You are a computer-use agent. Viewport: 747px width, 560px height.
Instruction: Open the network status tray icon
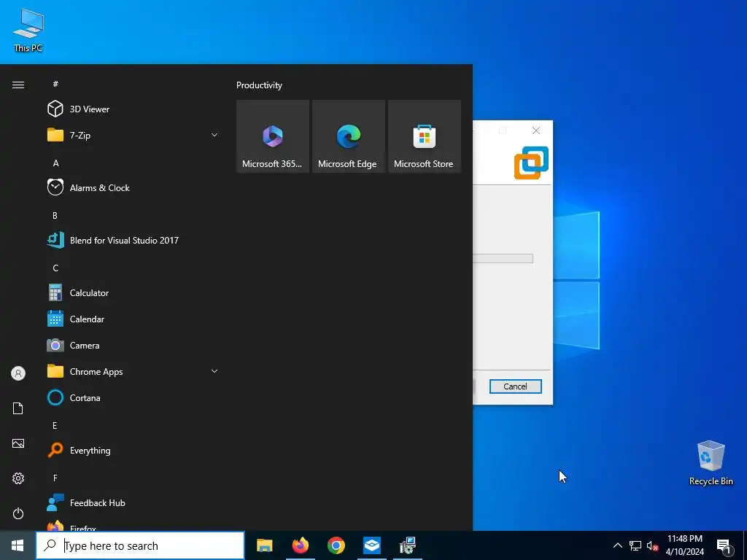pos(635,545)
